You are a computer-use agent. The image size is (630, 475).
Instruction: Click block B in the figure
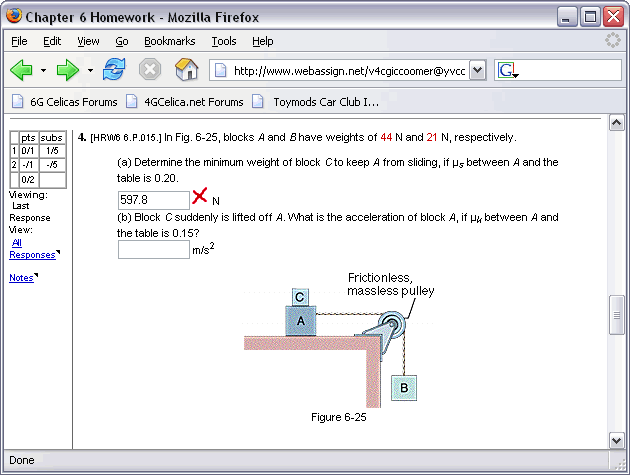pos(404,388)
